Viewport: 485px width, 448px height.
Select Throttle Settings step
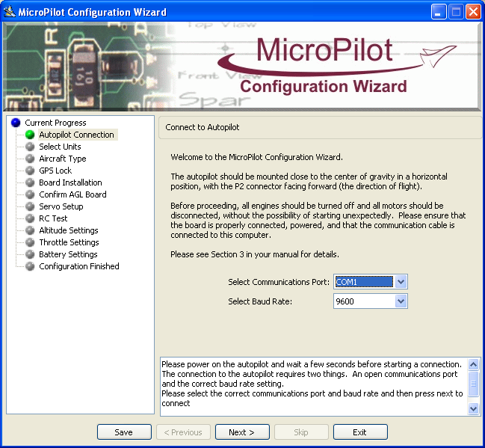point(69,242)
